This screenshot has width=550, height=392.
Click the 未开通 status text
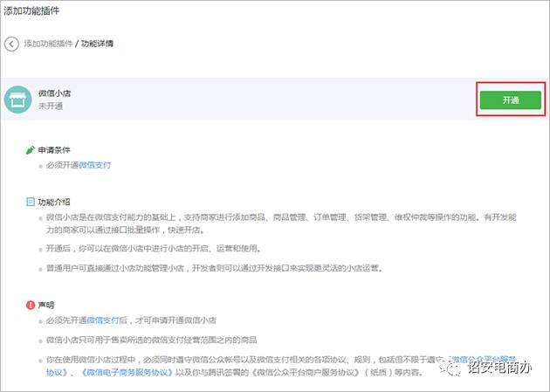pos(51,106)
